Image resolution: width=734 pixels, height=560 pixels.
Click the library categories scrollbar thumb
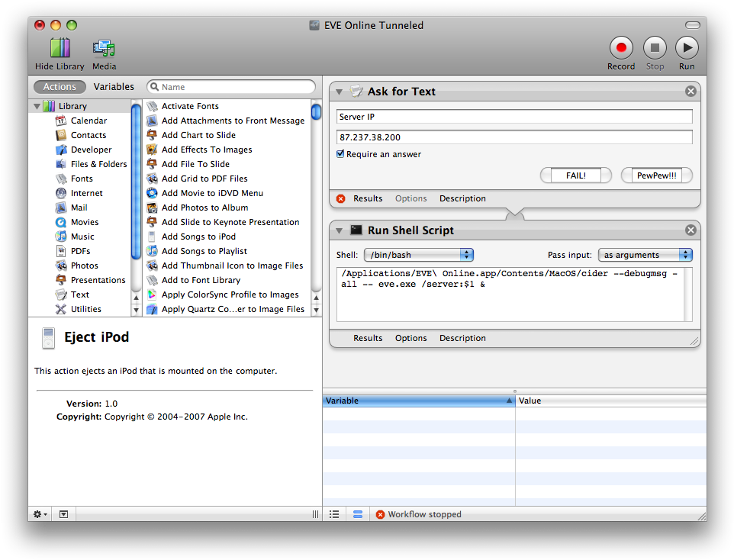coord(137,182)
